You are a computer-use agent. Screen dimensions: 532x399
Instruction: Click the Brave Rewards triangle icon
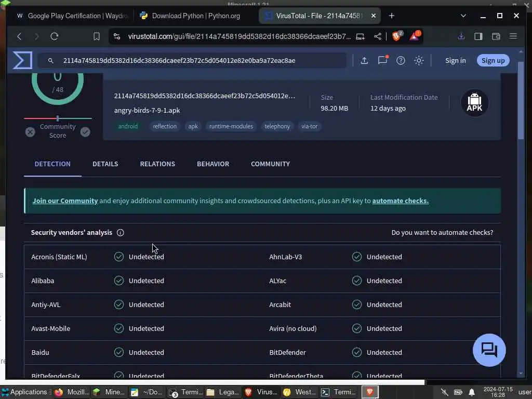(x=415, y=36)
